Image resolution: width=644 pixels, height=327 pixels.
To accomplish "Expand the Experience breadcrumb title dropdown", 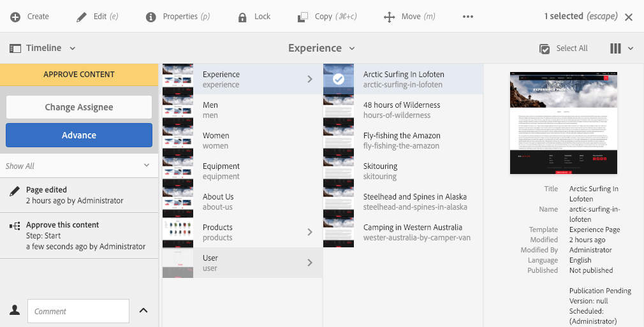I will pos(321,48).
